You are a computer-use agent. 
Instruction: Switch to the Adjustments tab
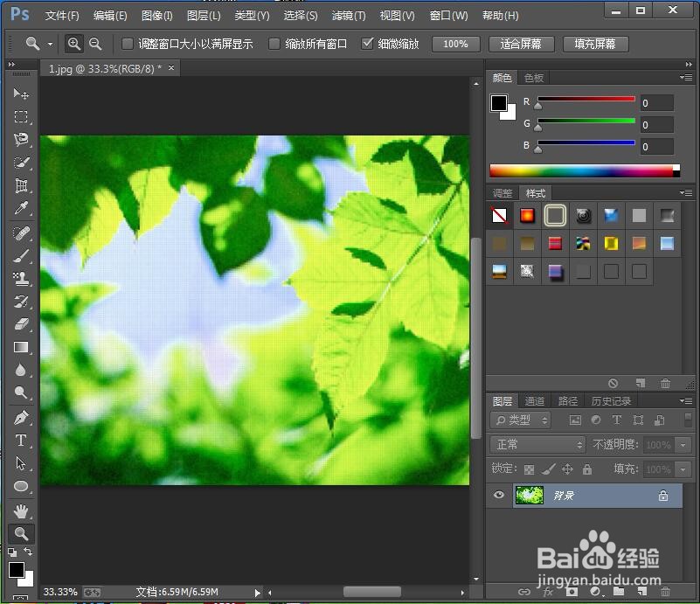click(x=502, y=193)
